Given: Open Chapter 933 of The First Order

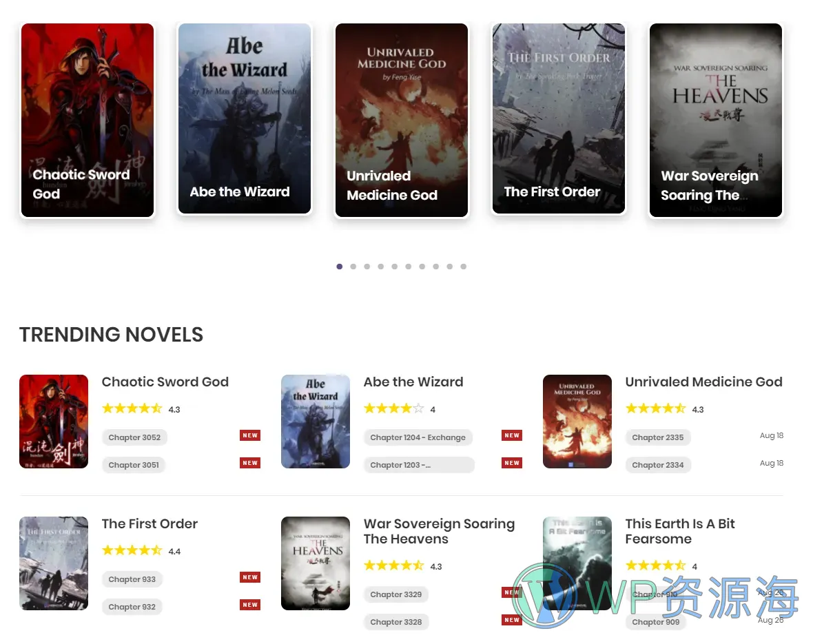Looking at the screenshot, I should tap(132, 579).
